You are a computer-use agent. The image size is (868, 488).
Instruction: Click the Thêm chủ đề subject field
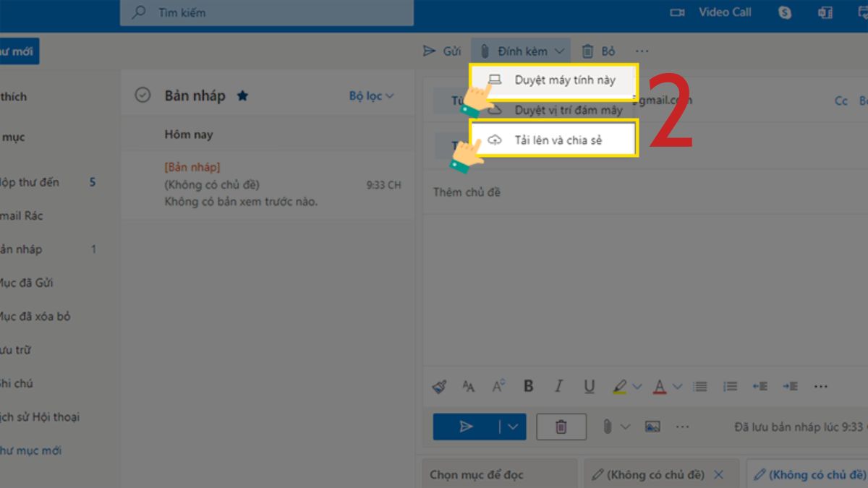click(x=644, y=192)
